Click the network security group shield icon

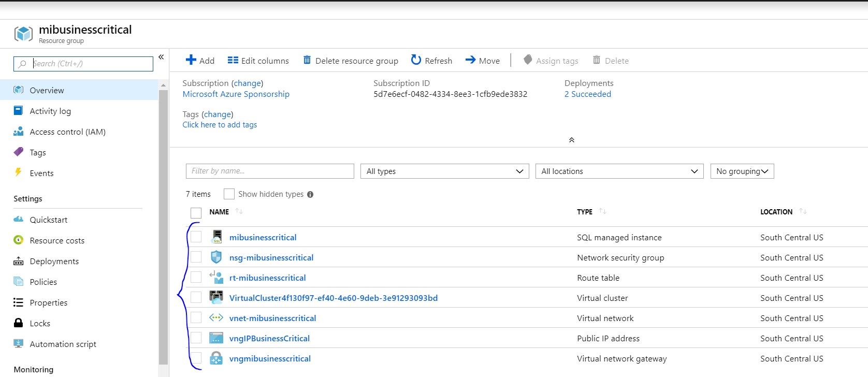click(x=216, y=257)
